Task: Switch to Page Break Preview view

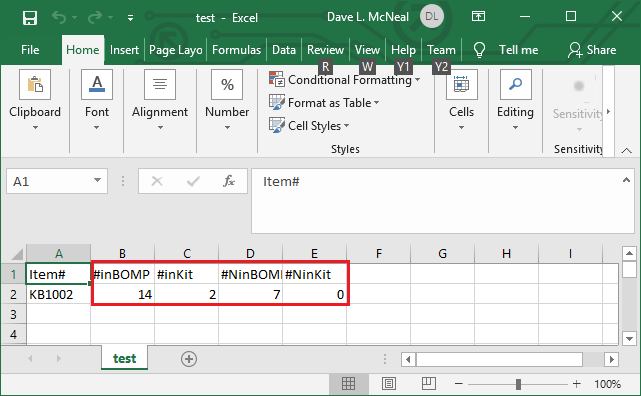Action: point(428,384)
